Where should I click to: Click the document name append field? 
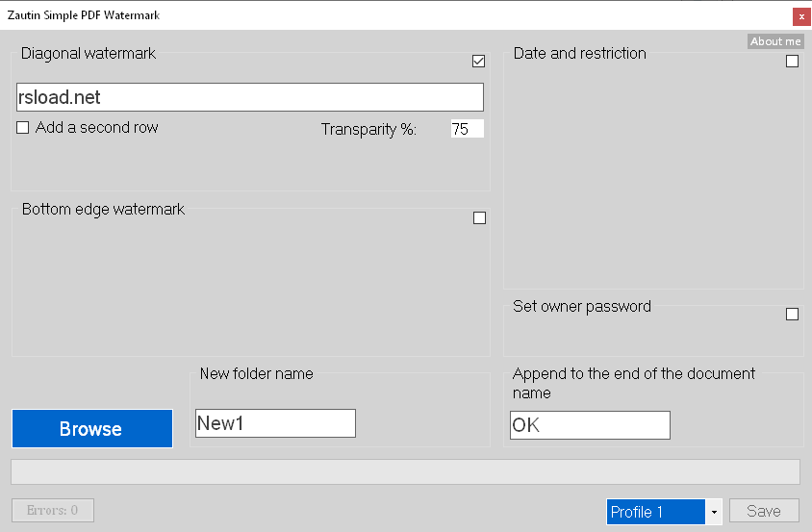[x=590, y=425]
